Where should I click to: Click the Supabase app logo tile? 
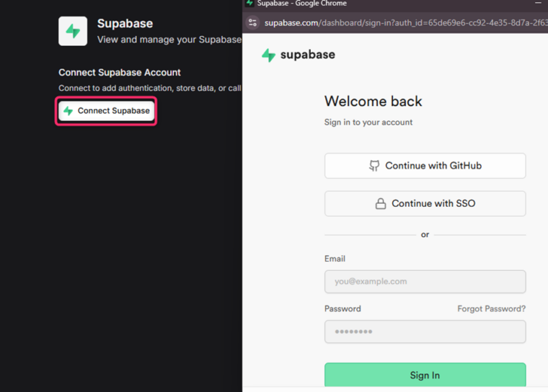click(x=73, y=31)
